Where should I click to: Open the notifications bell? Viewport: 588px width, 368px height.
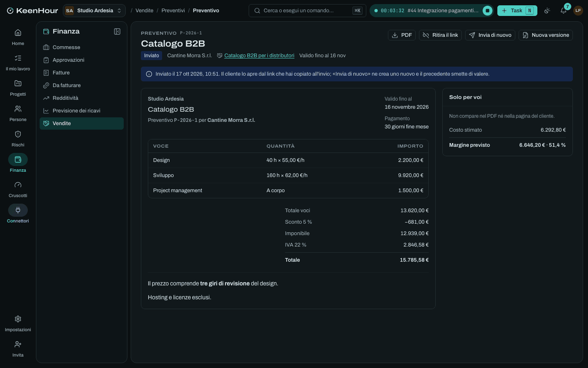pos(563,11)
